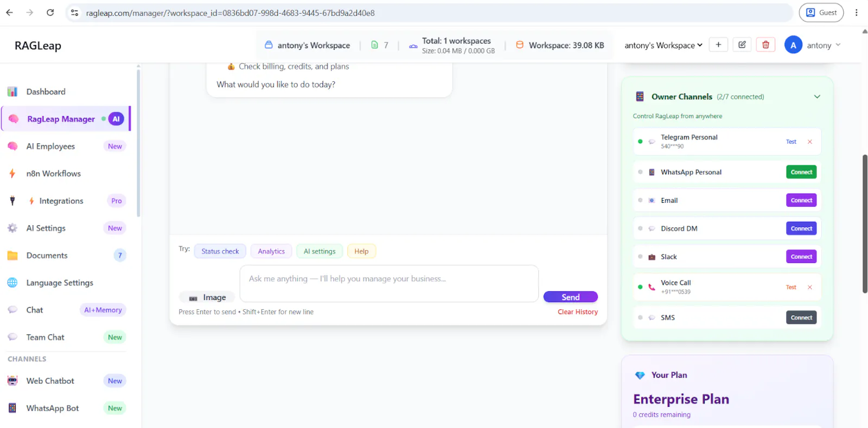Click the browser back arrow
This screenshot has height=428, width=868.
tap(9, 12)
